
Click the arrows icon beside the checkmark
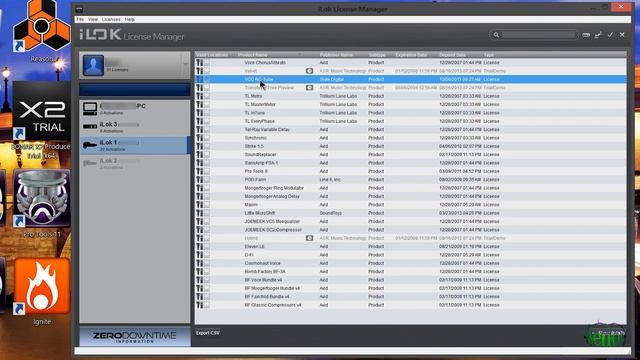[598, 35]
